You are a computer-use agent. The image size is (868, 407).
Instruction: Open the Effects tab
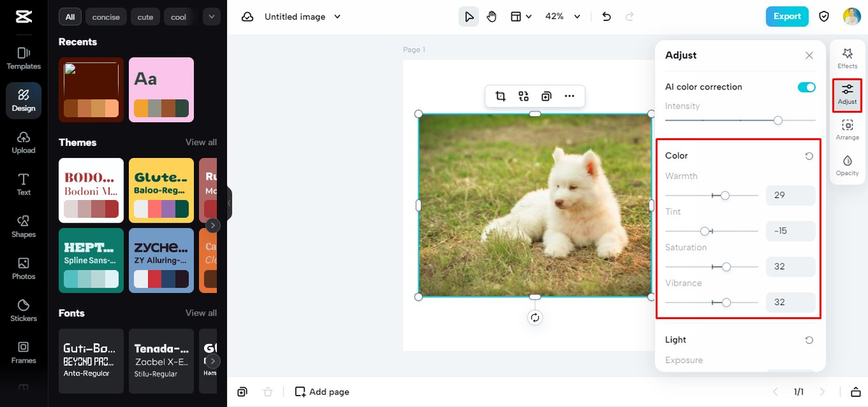tap(848, 58)
